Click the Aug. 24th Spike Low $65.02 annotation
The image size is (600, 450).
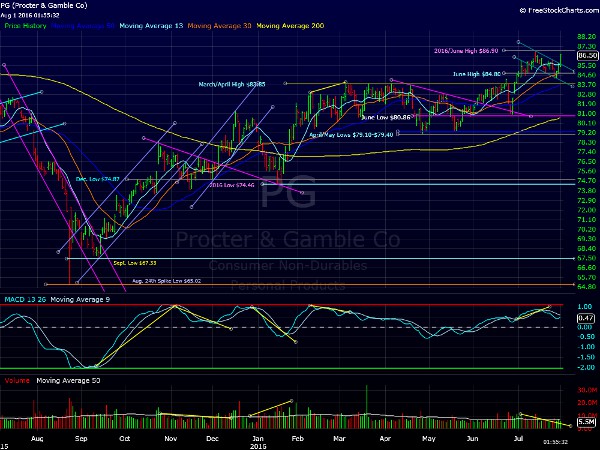point(166,281)
